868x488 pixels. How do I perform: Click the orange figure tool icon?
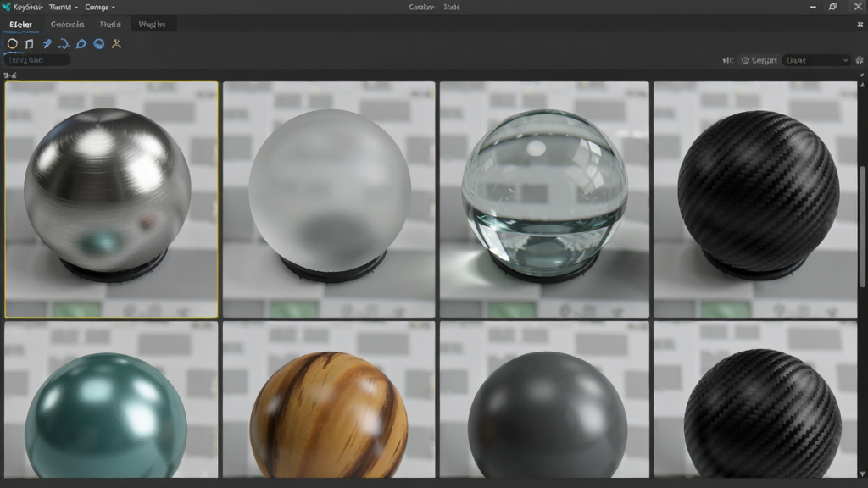click(116, 44)
